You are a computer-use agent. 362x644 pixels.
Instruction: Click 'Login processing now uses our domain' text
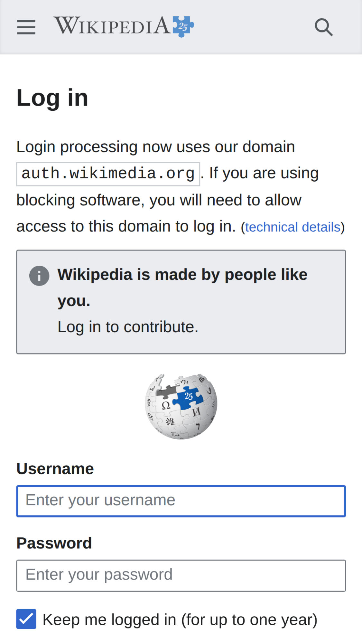(x=156, y=147)
